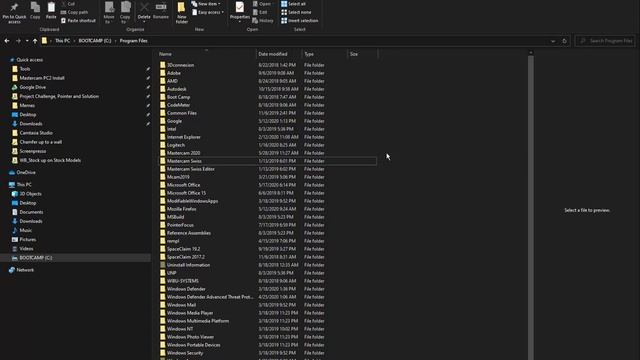Click Select all in the ribbon
640x360 pixels.
click(x=293, y=4)
